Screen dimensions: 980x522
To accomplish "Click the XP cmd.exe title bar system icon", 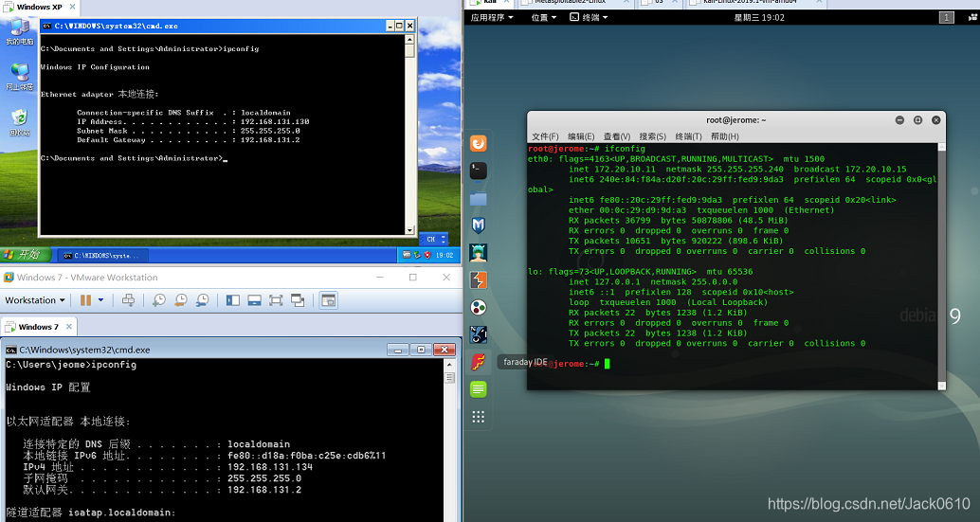I will (46, 26).
